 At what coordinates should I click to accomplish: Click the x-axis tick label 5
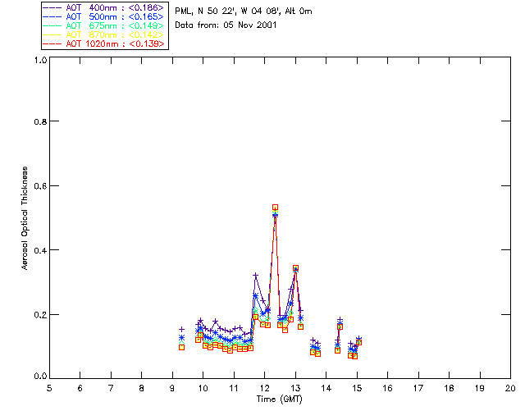tap(49, 388)
